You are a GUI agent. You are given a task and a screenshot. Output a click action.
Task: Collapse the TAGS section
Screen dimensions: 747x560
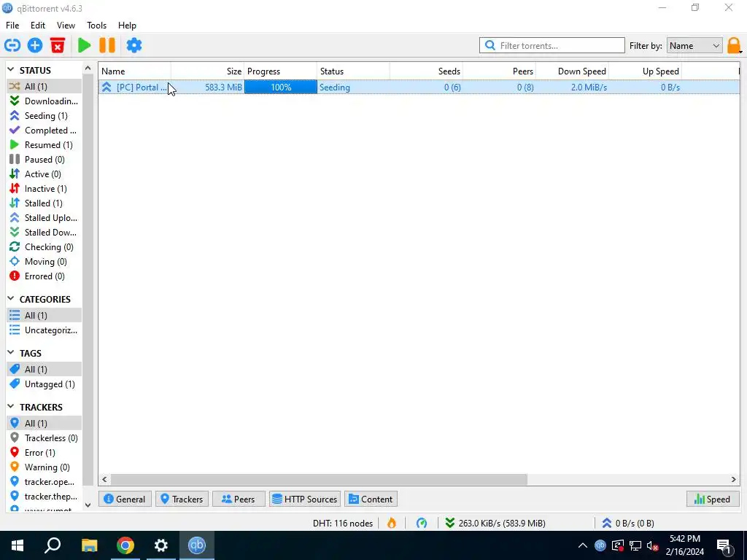point(11,353)
